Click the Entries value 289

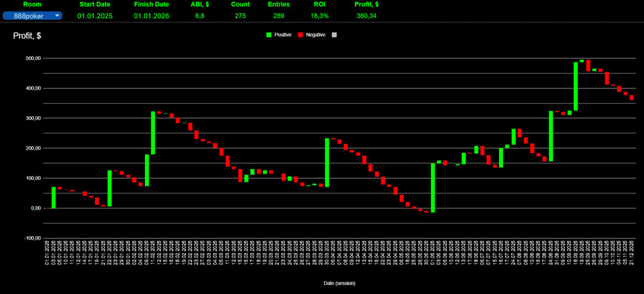click(279, 15)
